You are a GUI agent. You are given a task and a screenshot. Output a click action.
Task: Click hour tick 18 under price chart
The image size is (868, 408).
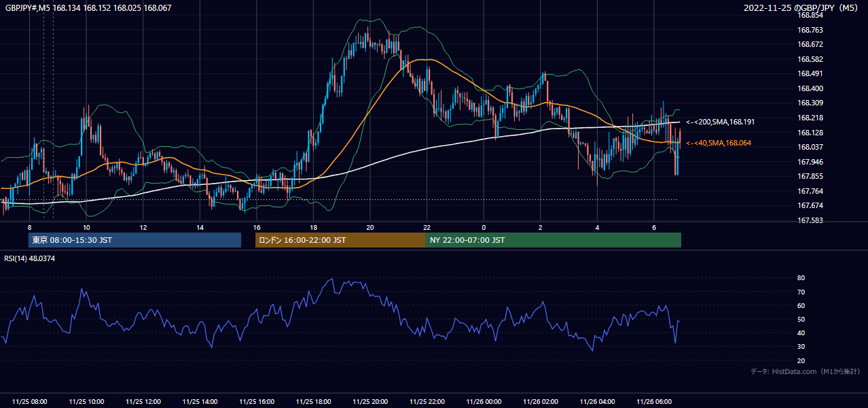(313, 226)
